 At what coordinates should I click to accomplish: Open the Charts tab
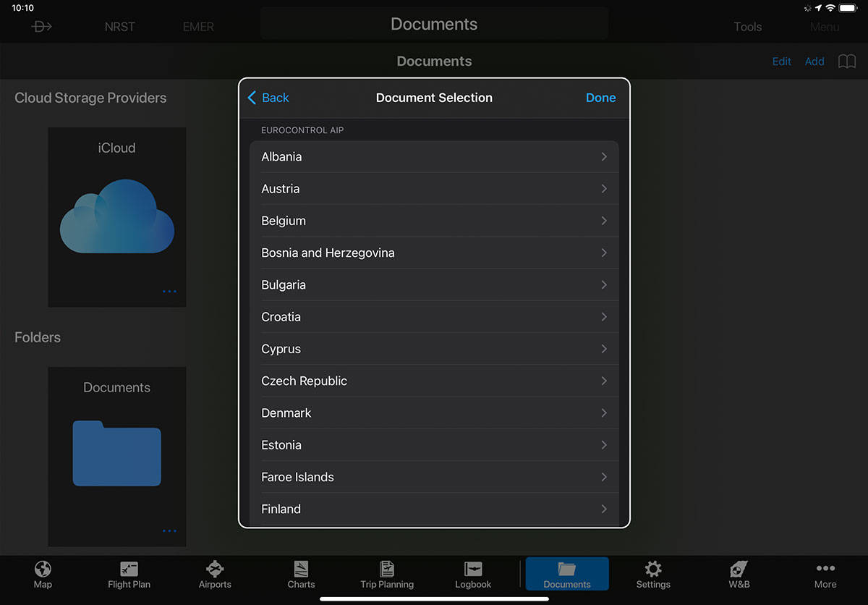click(301, 574)
